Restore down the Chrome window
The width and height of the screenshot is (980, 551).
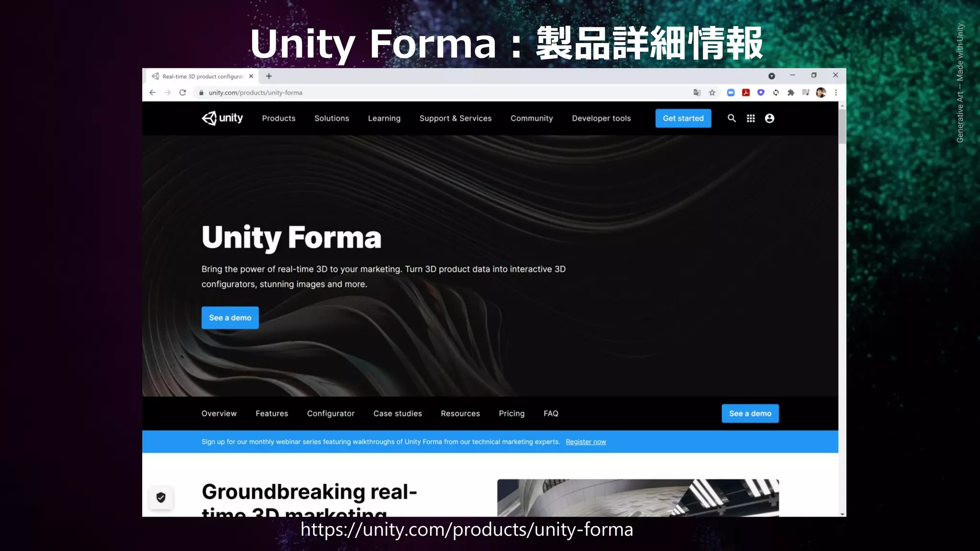click(x=814, y=76)
